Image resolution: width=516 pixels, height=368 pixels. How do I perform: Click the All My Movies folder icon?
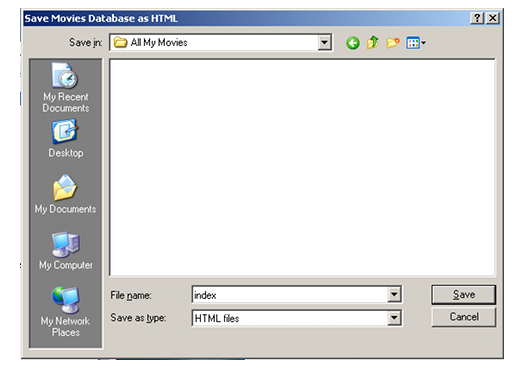[120, 42]
